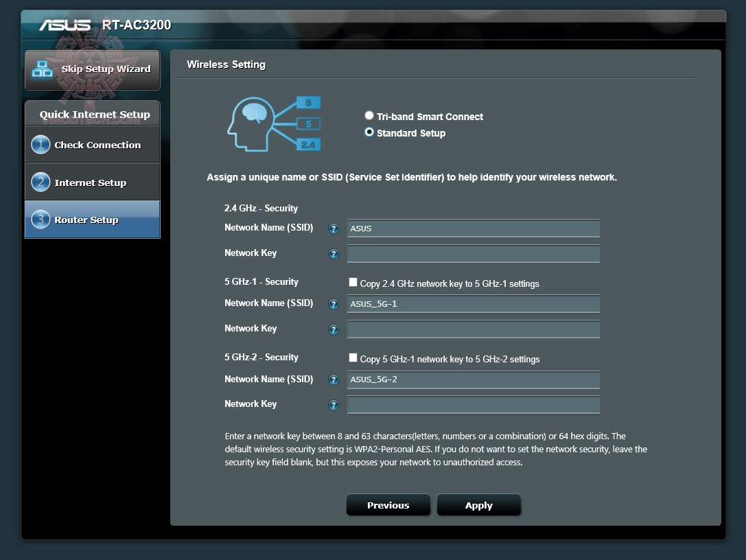The width and height of the screenshot is (746, 560).
Task: Click help icon next to 5 GHz-2 SSID
Action: pos(334,380)
